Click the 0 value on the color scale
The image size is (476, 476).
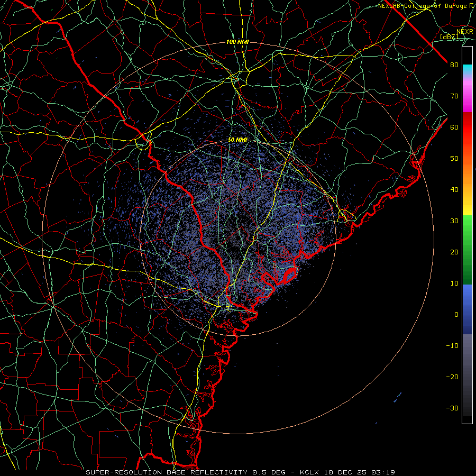coord(456,315)
